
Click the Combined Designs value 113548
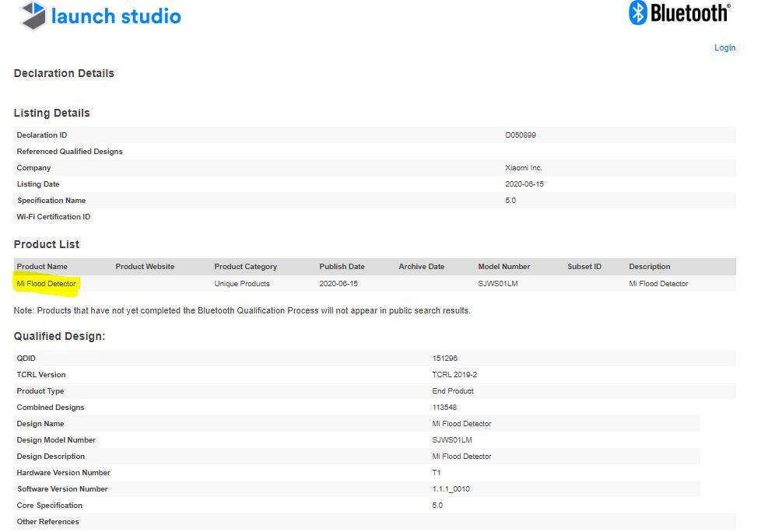tap(444, 408)
